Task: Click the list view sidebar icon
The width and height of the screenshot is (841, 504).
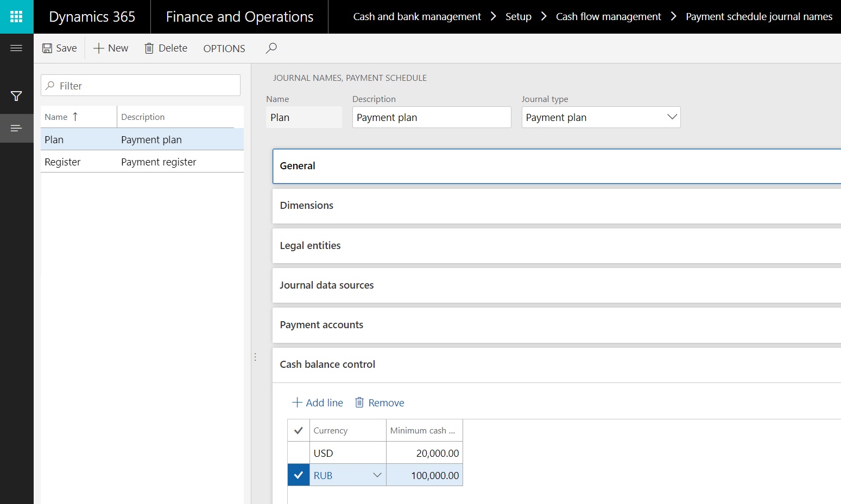Action: point(16,128)
